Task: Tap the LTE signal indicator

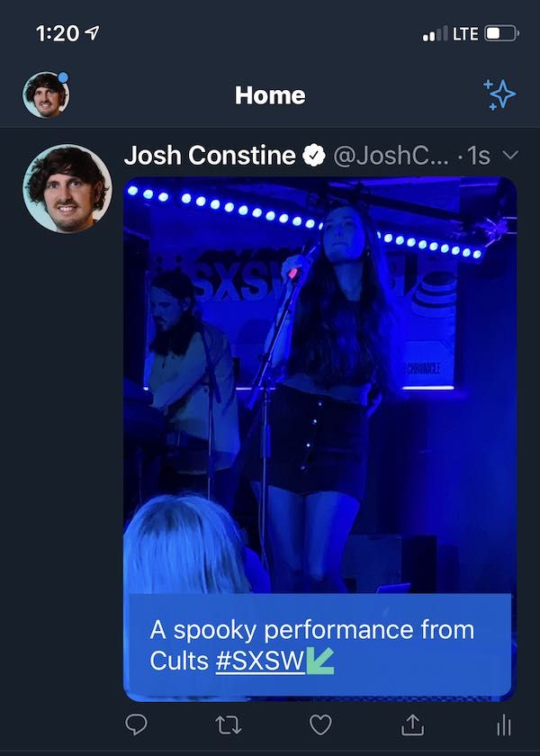Action: (465, 34)
